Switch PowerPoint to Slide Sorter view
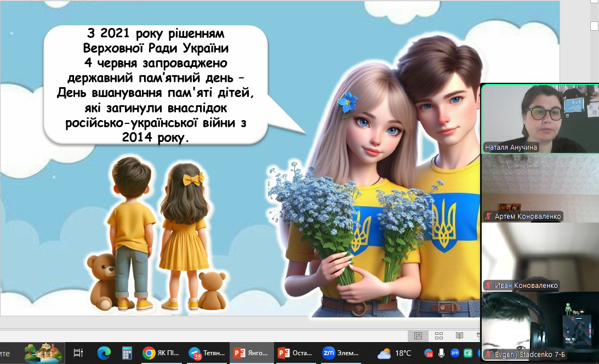Screen dimensions: 599x364 click(439, 335)
